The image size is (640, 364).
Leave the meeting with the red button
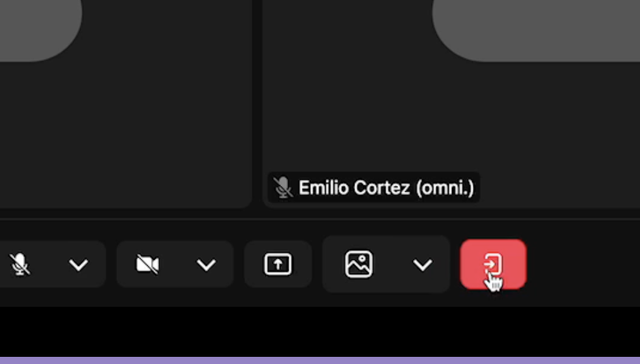pyautogui.click(x=493, y=265)
